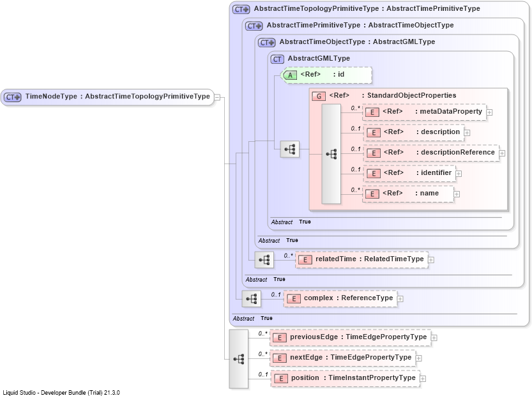Expand relatedTime : RelatedTimeType
The image size is (532, 396).
tap(431, 260)
